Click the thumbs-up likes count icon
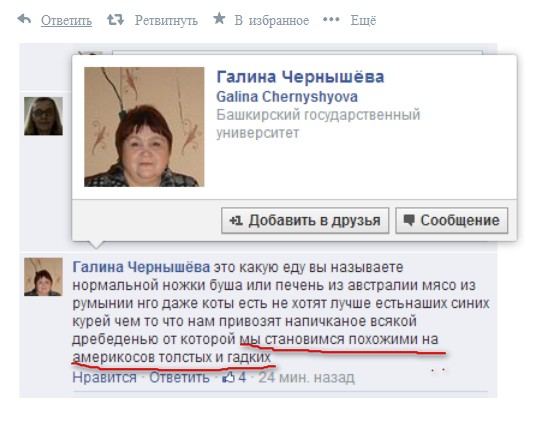 tap(229, 377)
